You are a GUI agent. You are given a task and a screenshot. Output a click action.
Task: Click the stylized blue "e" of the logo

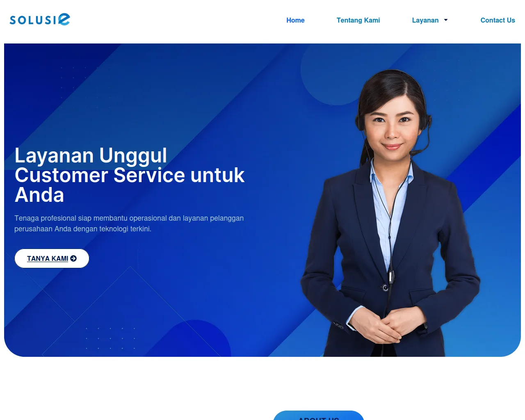pyautogui.click(x=64, y=19)
